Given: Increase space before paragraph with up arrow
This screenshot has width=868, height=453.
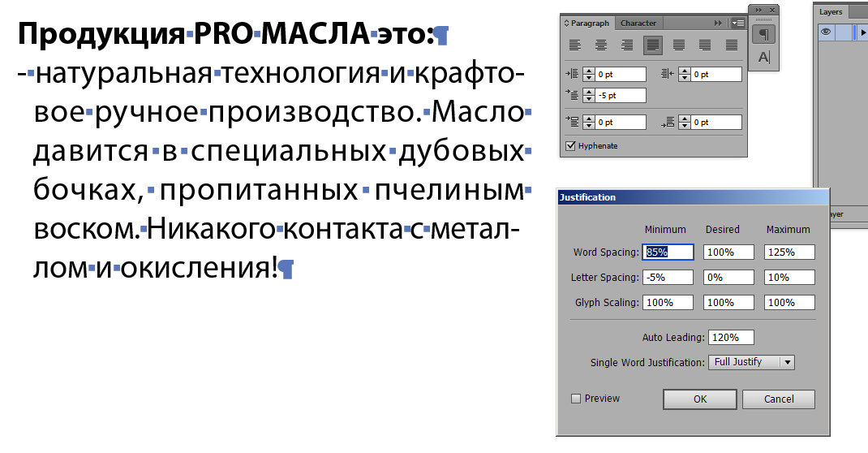Looking at the screenshot, I should 588,119.
